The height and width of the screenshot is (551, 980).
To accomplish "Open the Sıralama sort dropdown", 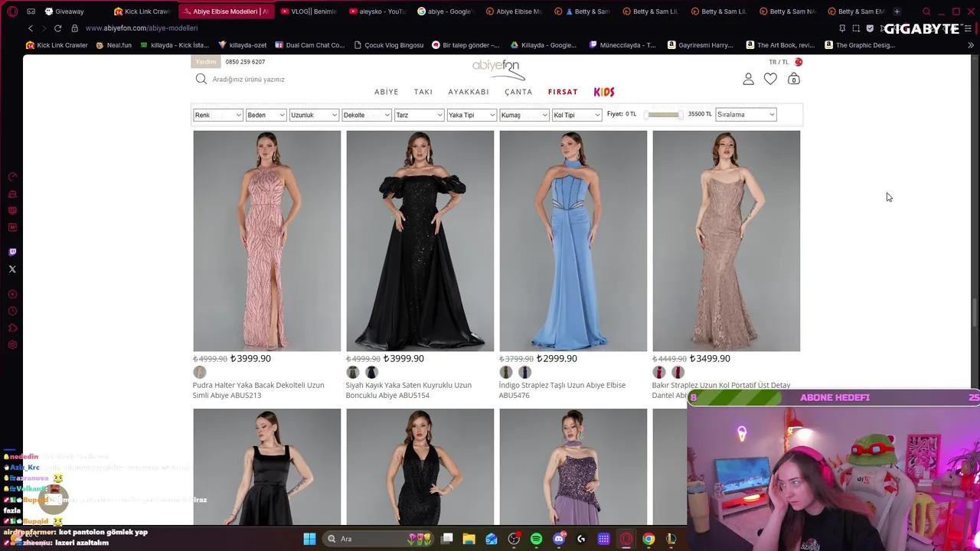I will coord(746,115).
